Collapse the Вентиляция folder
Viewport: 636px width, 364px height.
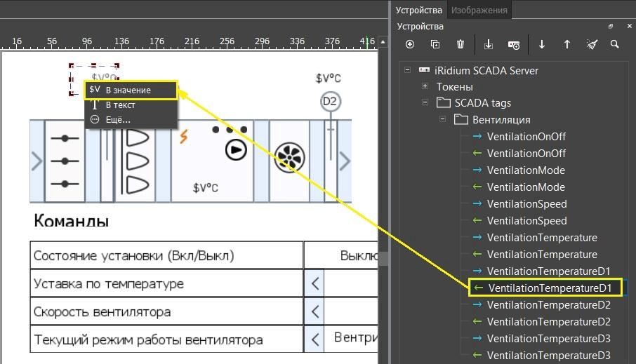(x=442, y=120)
